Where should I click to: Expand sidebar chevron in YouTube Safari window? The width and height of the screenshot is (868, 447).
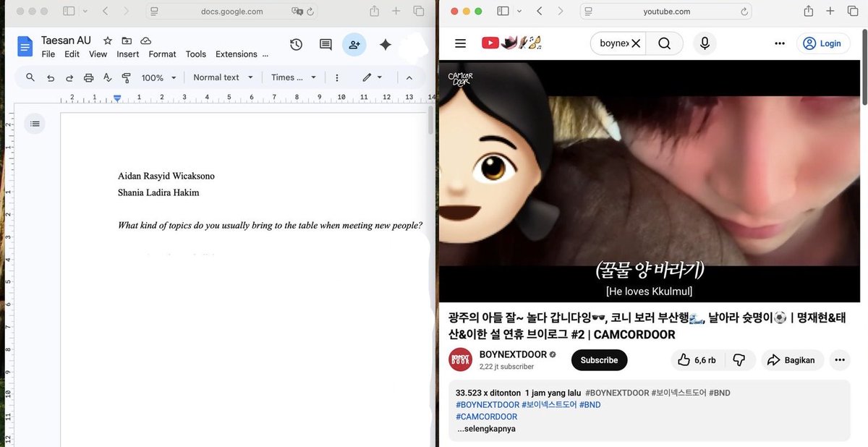[519, 11]
